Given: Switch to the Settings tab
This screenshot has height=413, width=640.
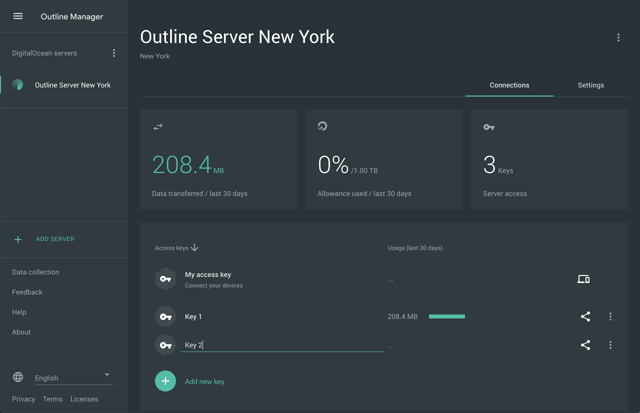Looking at the screenshot, I should [x=591, y=85].
